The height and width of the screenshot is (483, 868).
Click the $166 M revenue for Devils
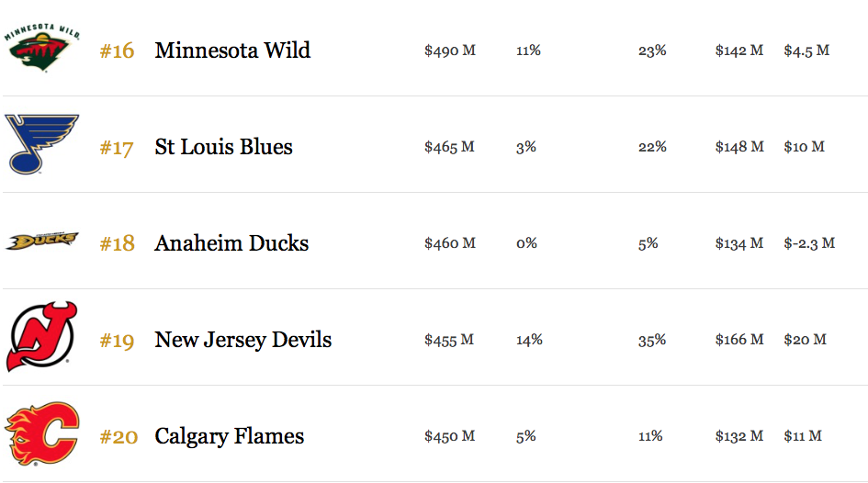[x=739, y=340]
